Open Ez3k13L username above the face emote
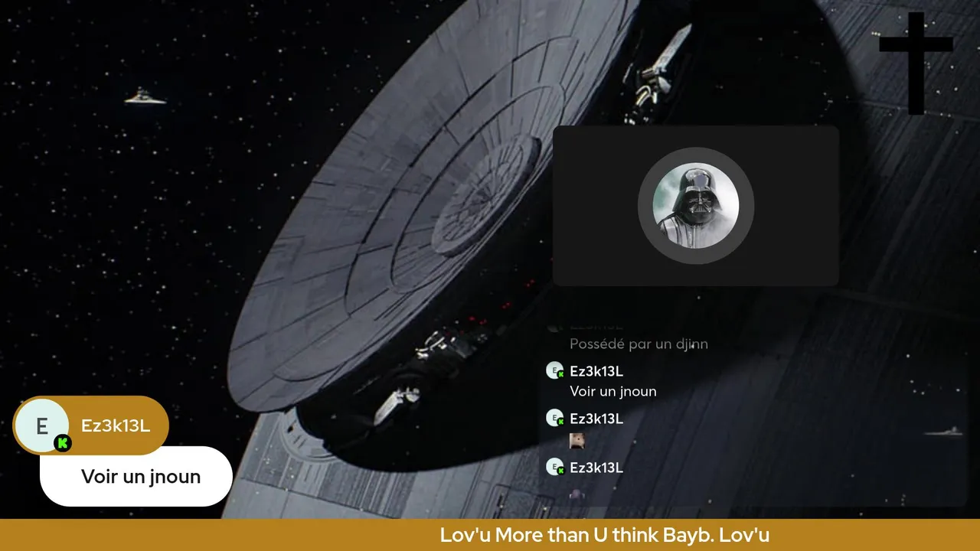980x551 pixels. click(x=596, y=419)
